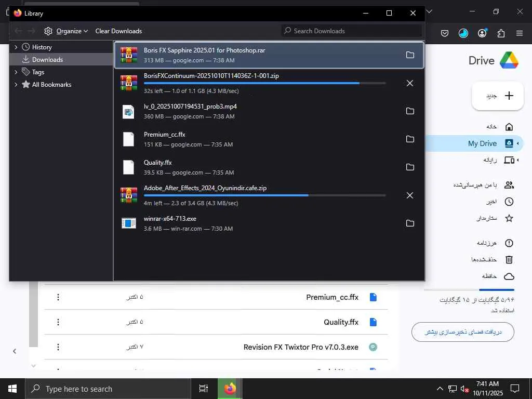Click the WinRAR icon of Boris FX Sapphire rar

tap(129, 55)
